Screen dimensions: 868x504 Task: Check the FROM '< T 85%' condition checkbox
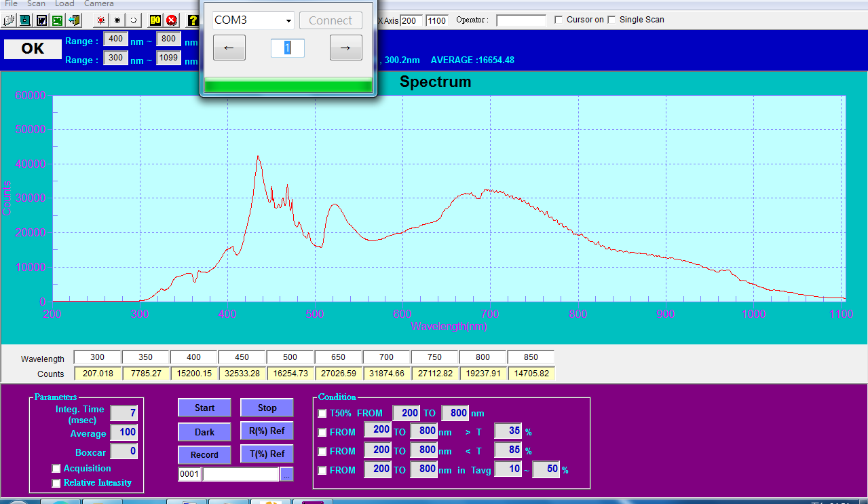[322, 451]
